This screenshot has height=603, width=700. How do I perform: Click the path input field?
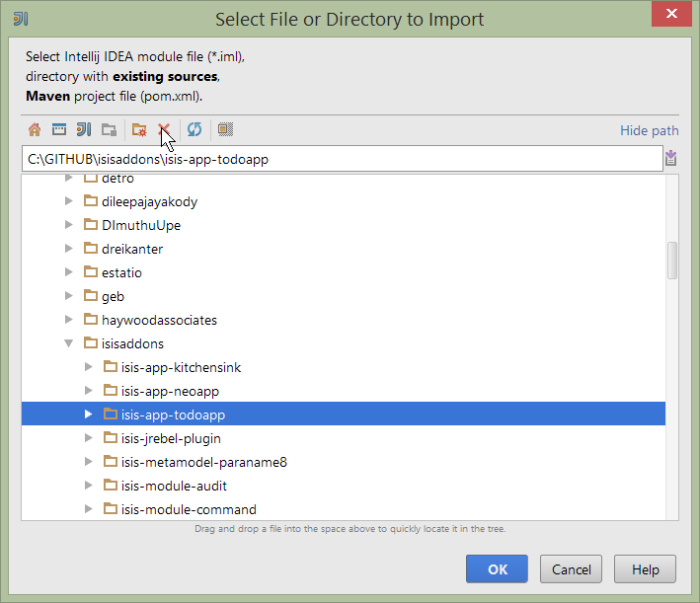[x=341, y=159]
